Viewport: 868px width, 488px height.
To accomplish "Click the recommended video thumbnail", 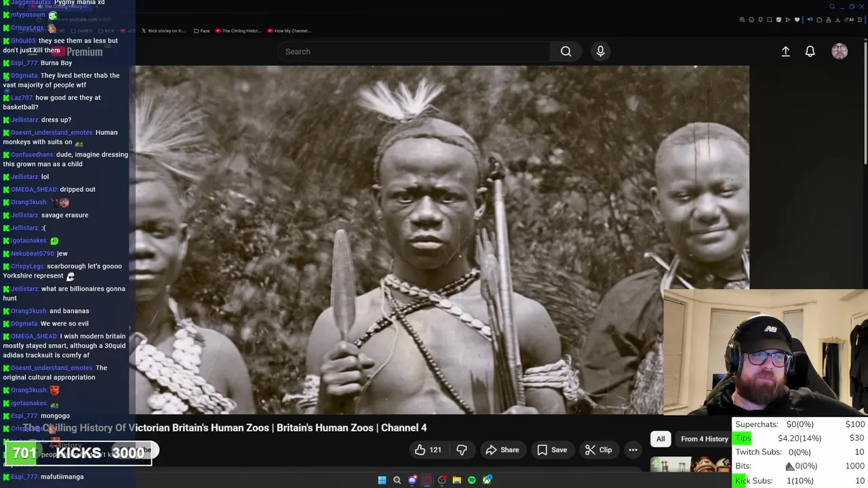I will tap(690, 464).
